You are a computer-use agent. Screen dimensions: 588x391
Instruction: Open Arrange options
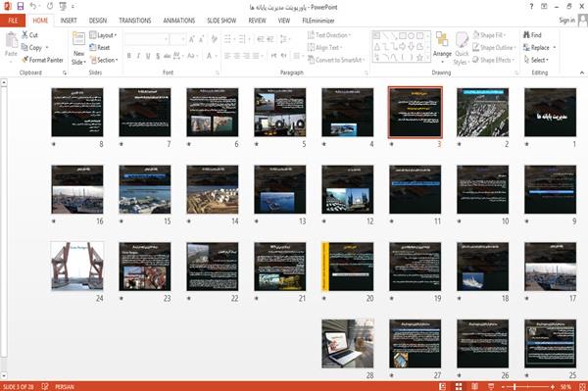click(442, 47)
